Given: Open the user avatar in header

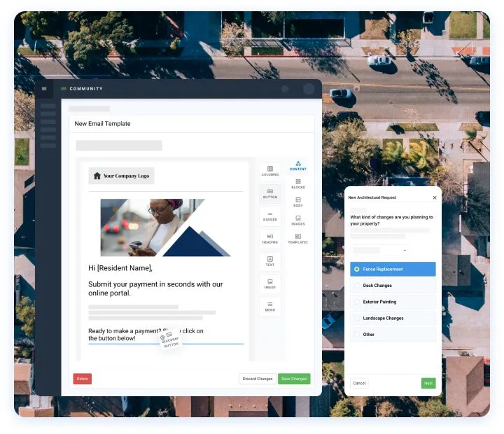Looking at the screenshot, I should point(309,89).
